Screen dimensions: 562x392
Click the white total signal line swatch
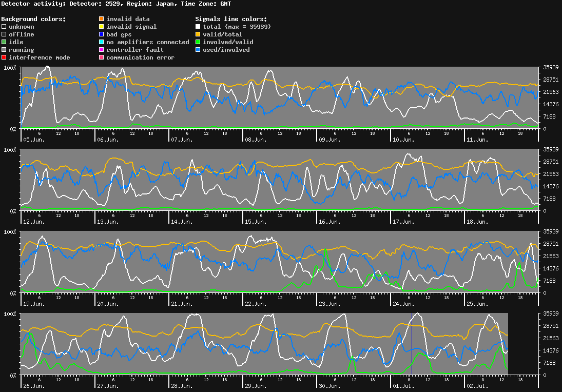pyautogui.click(x=198, y=27)
